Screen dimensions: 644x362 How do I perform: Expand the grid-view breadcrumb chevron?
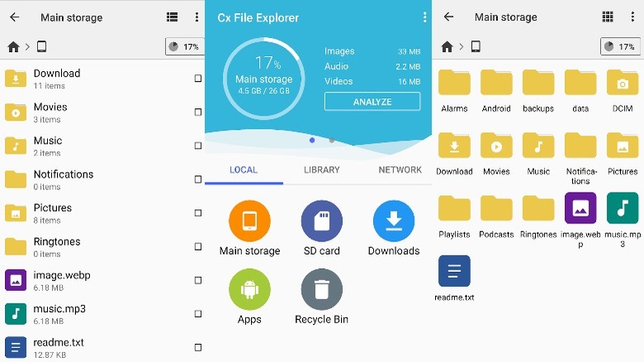tap(462, 46)
